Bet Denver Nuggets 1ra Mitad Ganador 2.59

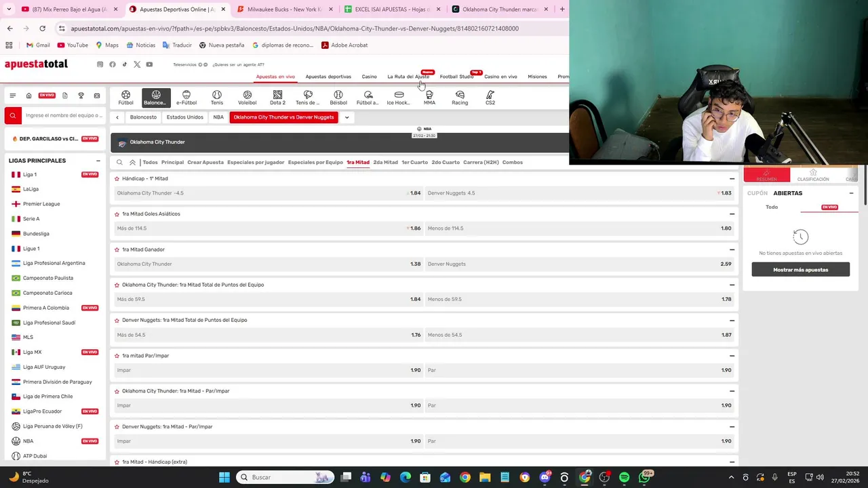tap(580, 264)
